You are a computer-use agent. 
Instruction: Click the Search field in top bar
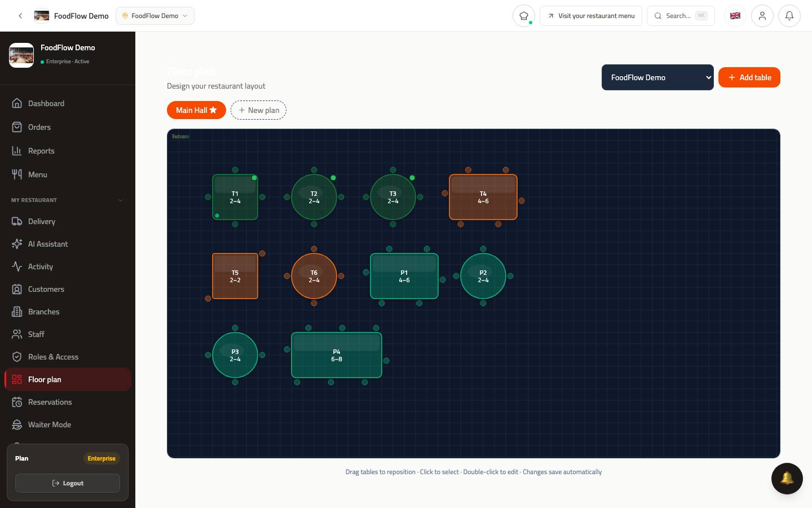(681, 16)
